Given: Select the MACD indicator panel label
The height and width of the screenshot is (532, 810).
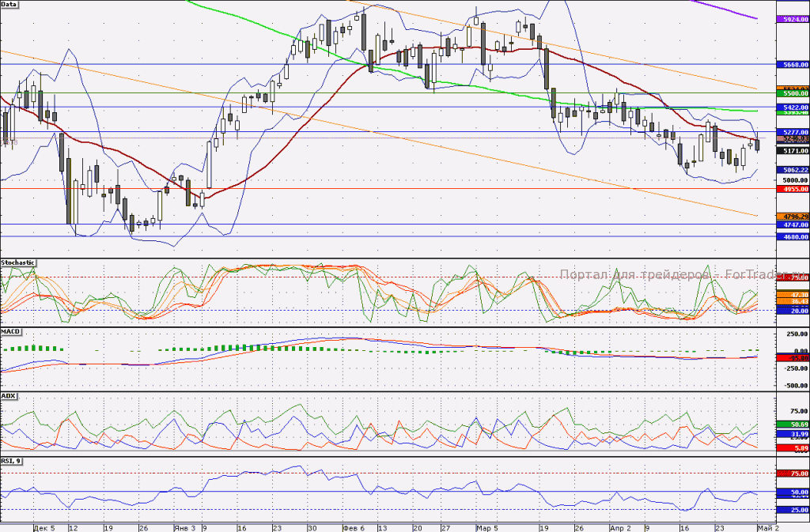Looking at the screenshot, I should coord(11,331).
